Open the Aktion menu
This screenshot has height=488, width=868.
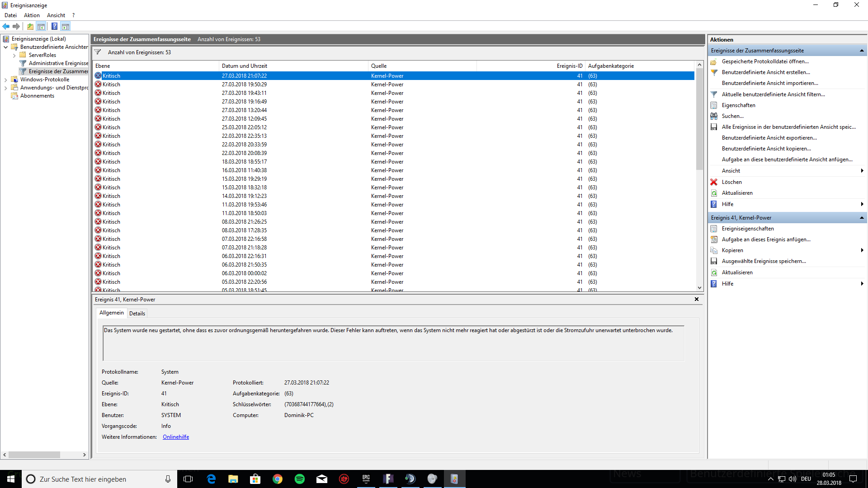click(32, 15)
